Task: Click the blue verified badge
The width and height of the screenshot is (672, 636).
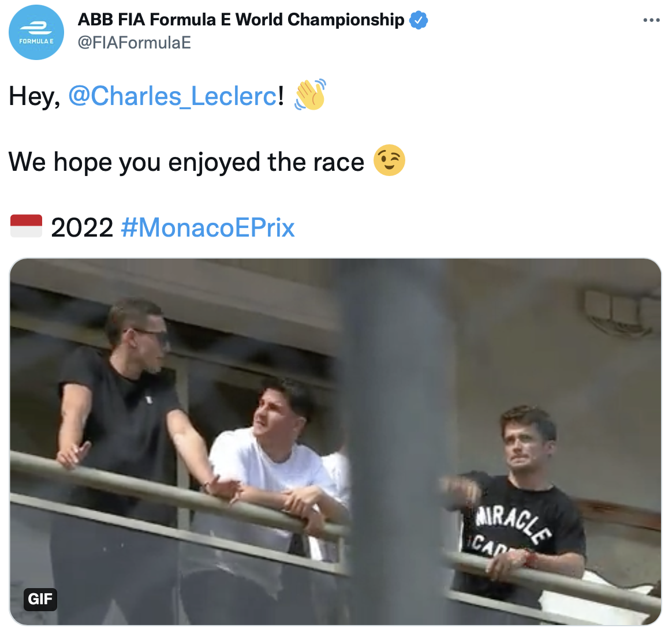Action: 418,20
